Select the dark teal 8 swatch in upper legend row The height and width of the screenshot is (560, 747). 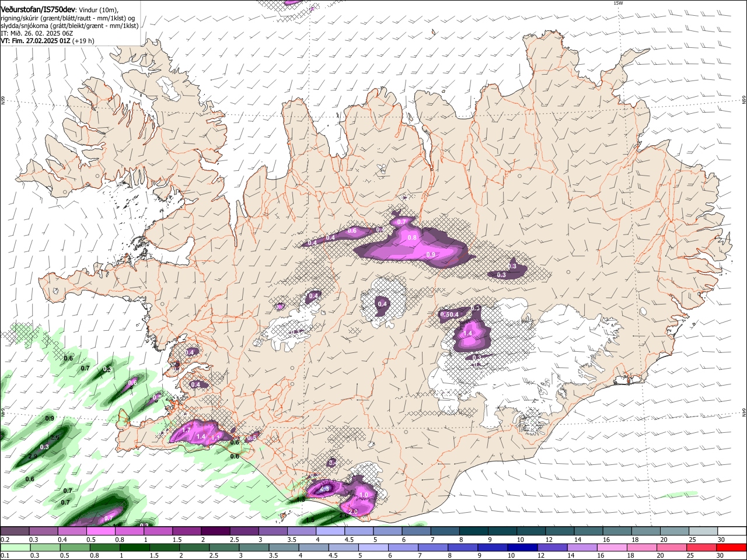pos(474,531)
